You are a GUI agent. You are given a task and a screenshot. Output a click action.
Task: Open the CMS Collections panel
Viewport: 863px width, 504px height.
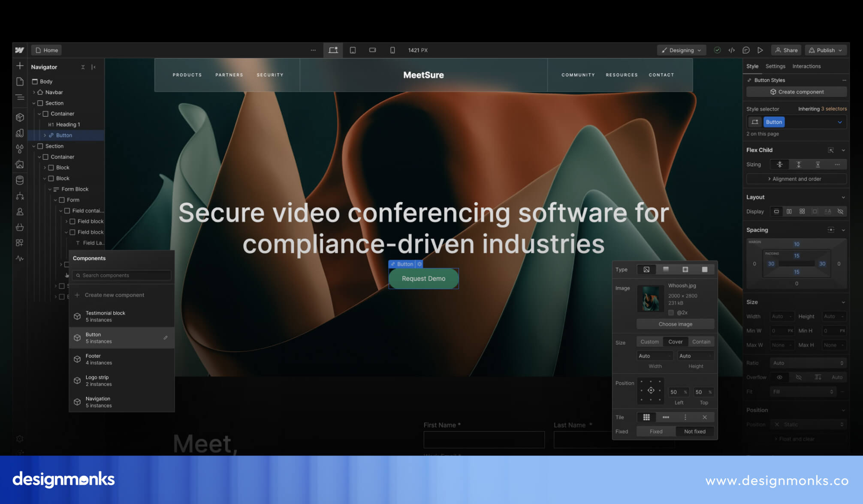(x=20, y=180)
